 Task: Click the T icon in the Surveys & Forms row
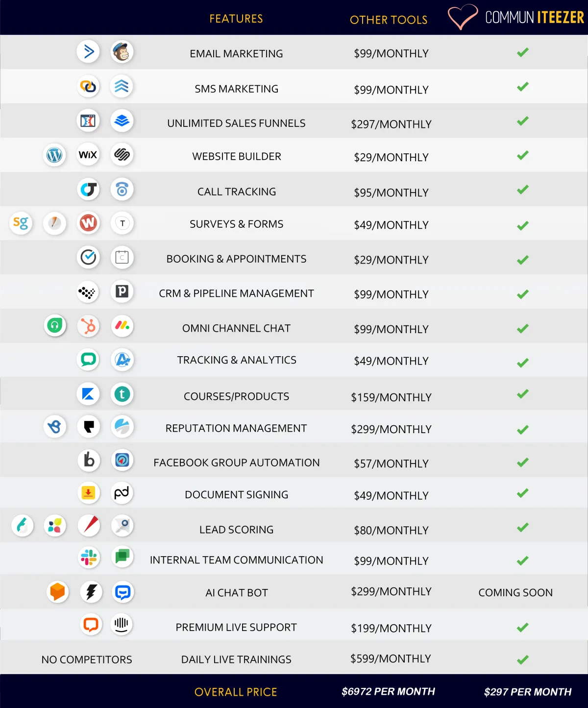click(122, 223)
